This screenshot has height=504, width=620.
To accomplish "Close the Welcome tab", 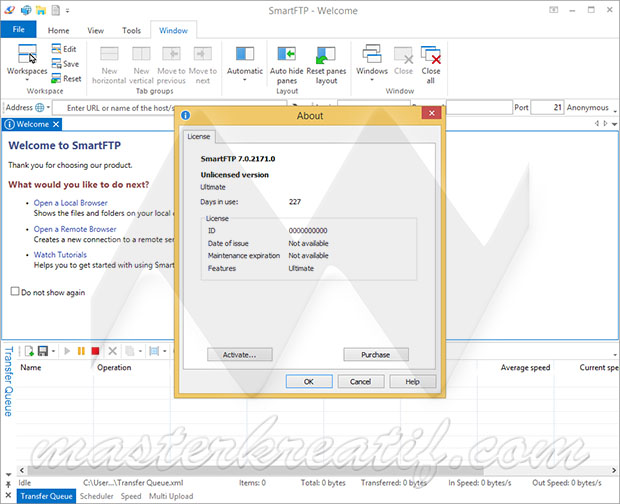I will (56, 124).
